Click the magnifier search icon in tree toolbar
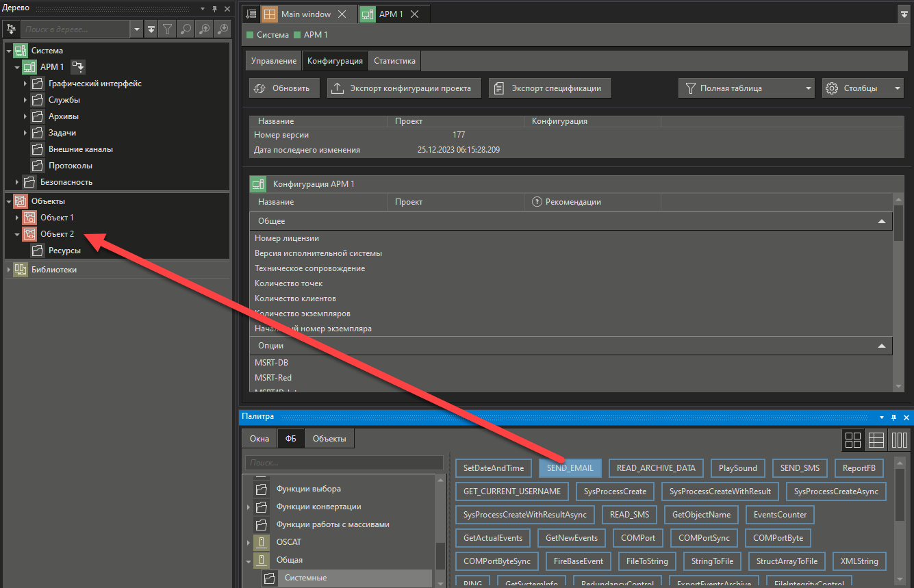 click(x=186, y=29)
